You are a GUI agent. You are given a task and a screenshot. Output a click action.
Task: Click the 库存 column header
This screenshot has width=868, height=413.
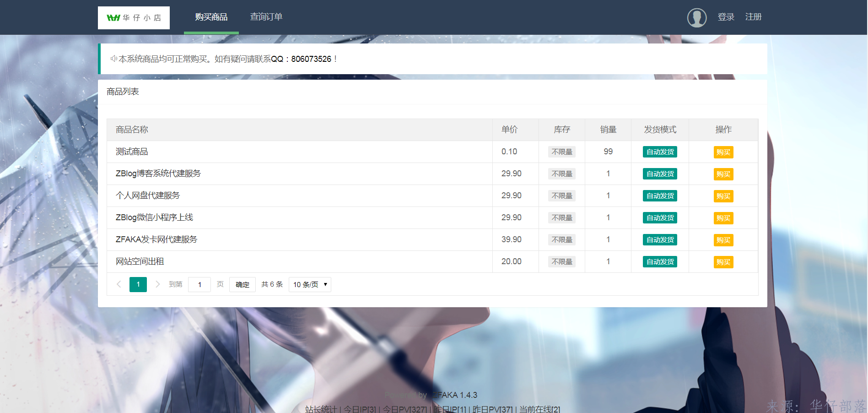click(562, 130)
